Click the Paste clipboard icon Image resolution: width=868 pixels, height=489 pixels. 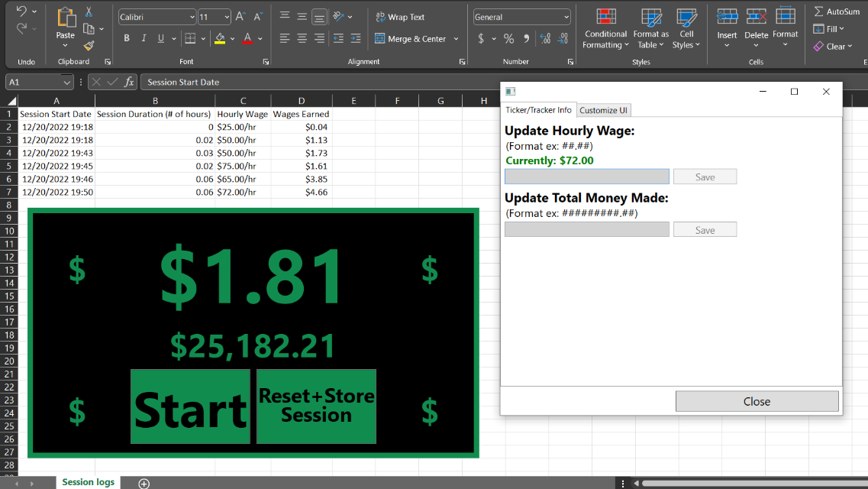point(66,18)
